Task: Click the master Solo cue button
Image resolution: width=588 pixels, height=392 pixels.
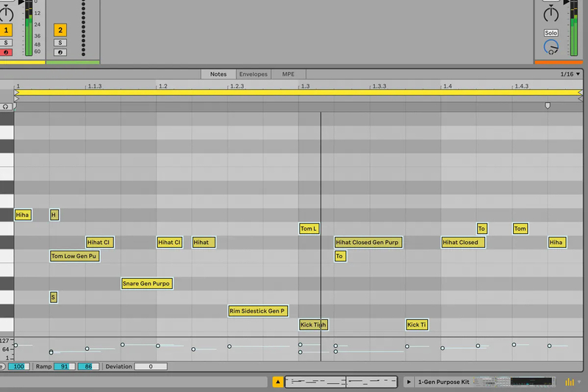Action: coord(551,33)
